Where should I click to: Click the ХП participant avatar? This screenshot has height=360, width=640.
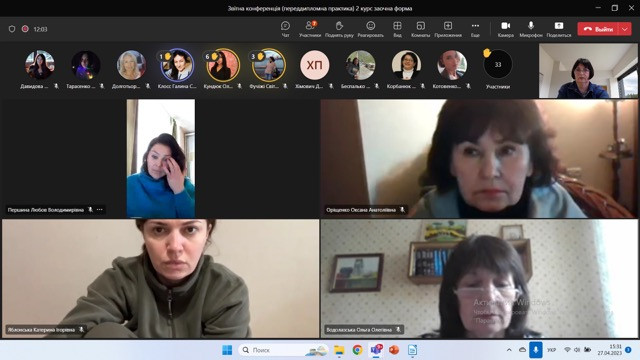pyautogui.click(x=314, y=64)
